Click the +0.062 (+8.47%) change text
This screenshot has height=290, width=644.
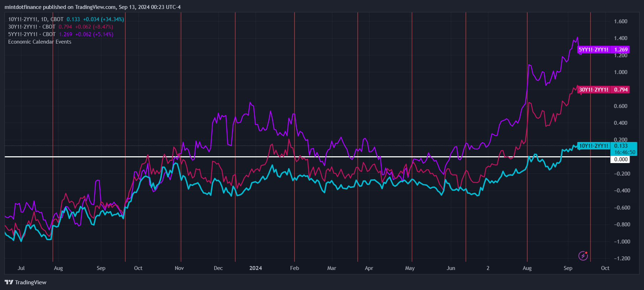[x=94, y=27]
